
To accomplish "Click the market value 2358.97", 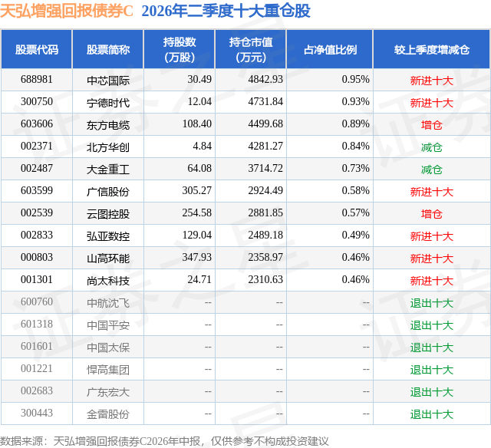I will point(265,257).
